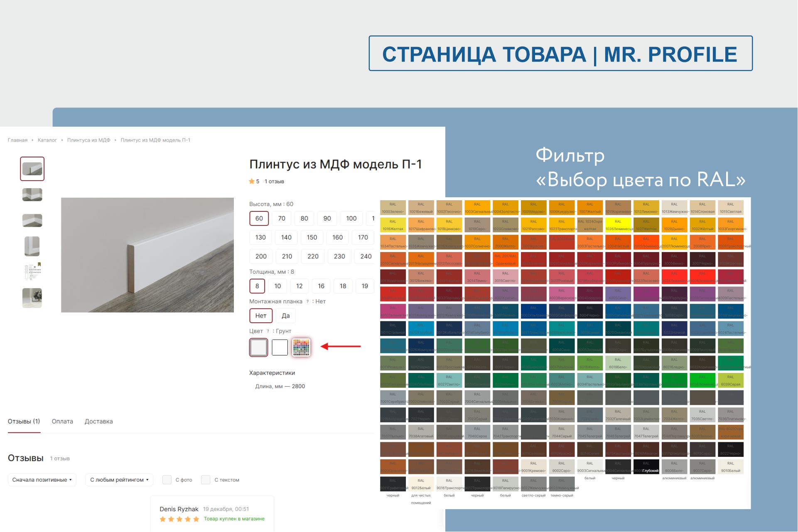Pick RAL 1016 Желтая swatch
Screen dimensions: 798x532
[393, 225]
